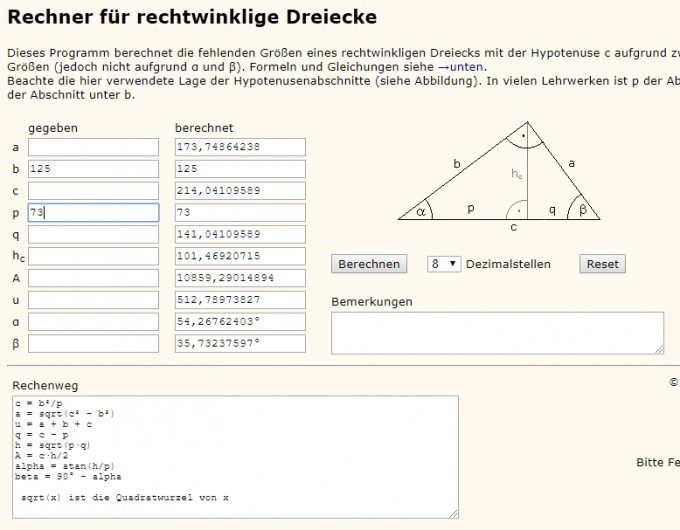Click the given input field for b containing 125
The image size is (680, 530).
coord(93,169)
